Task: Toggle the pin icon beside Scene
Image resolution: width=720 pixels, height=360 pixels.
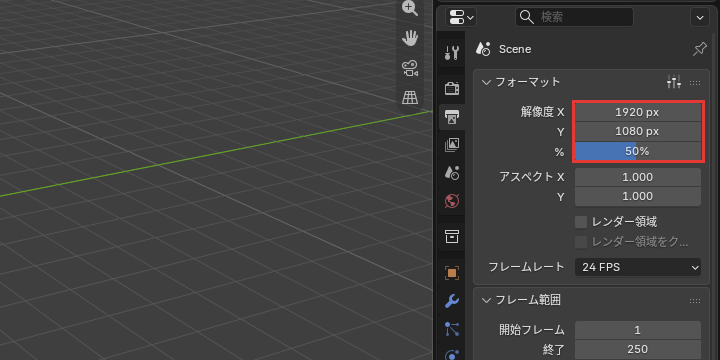Action: pos(699,49)
